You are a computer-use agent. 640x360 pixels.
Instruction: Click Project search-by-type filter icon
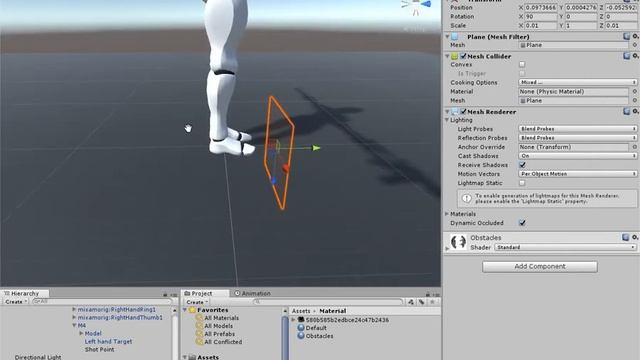(x=411, y=302)
